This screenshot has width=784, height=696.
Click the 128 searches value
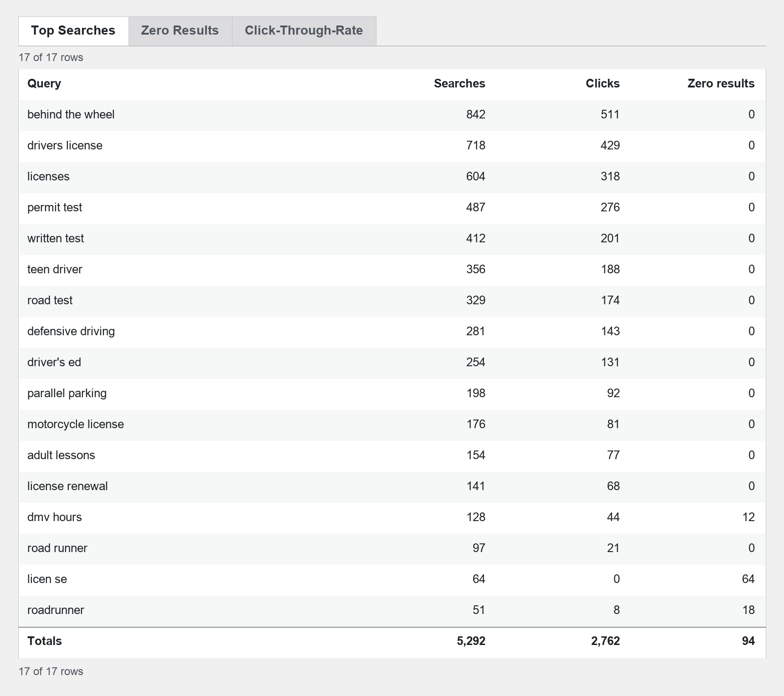tap(476, 517)
